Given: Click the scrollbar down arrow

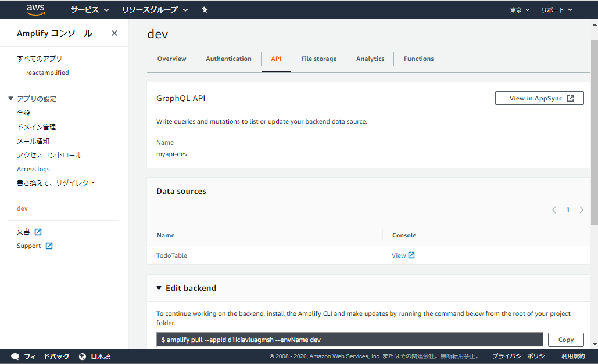Looking at the screenshot, I should [595, 344].
